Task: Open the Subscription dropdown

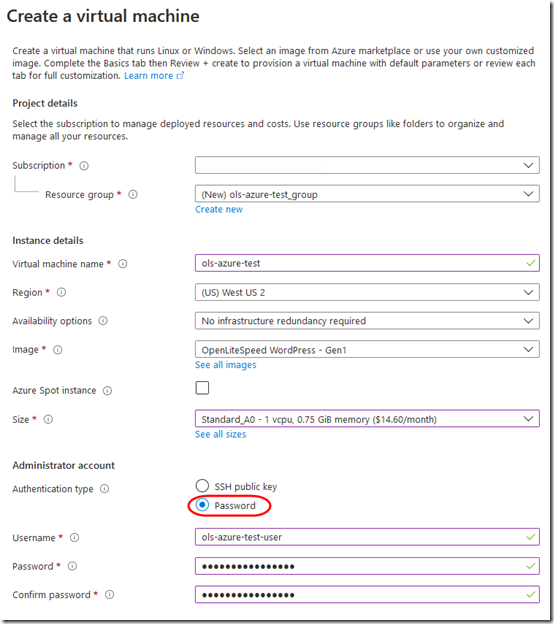Action: click(x=367, y=165)
